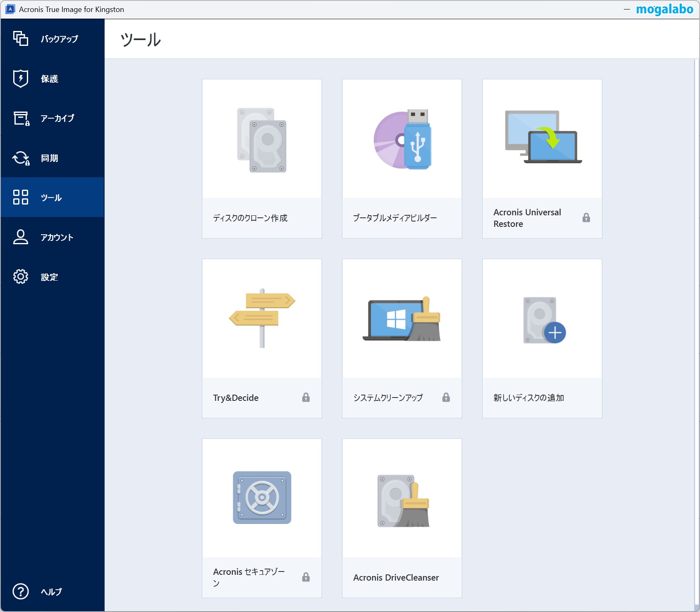This screenshot has height=612, width=700.
Task: Open the アーカイブ section
Action: coord(52,118)
